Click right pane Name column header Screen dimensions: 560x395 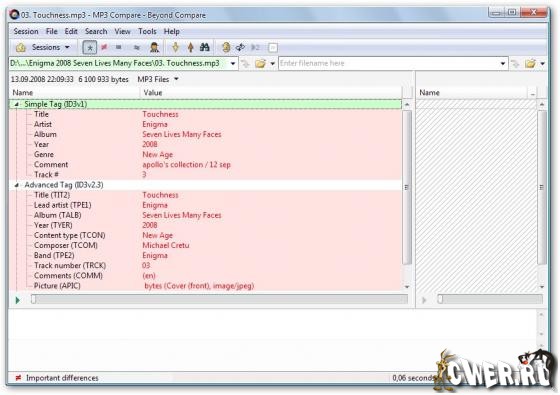[x=472, y=93]
